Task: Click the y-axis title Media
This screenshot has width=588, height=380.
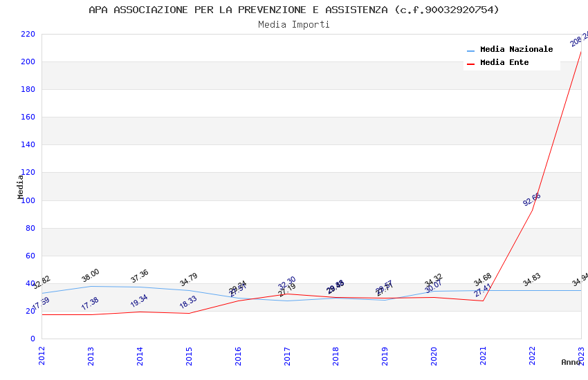Action: click(20, 187)
